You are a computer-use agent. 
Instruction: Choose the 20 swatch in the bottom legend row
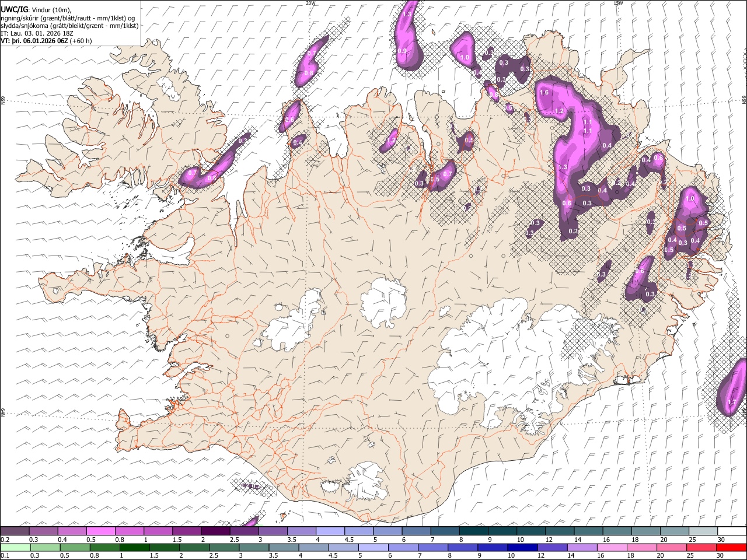point(671,547)
